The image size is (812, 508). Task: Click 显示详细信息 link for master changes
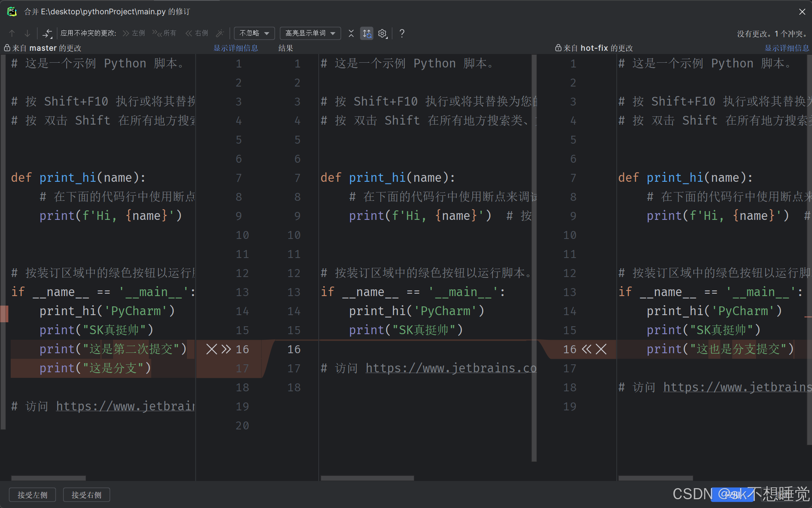tap(236, 48)
